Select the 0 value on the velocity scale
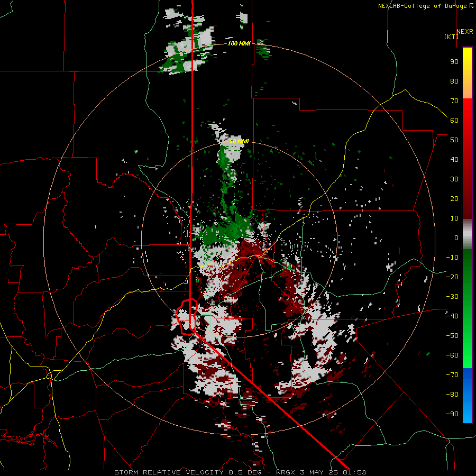 (x=456, y=237)
